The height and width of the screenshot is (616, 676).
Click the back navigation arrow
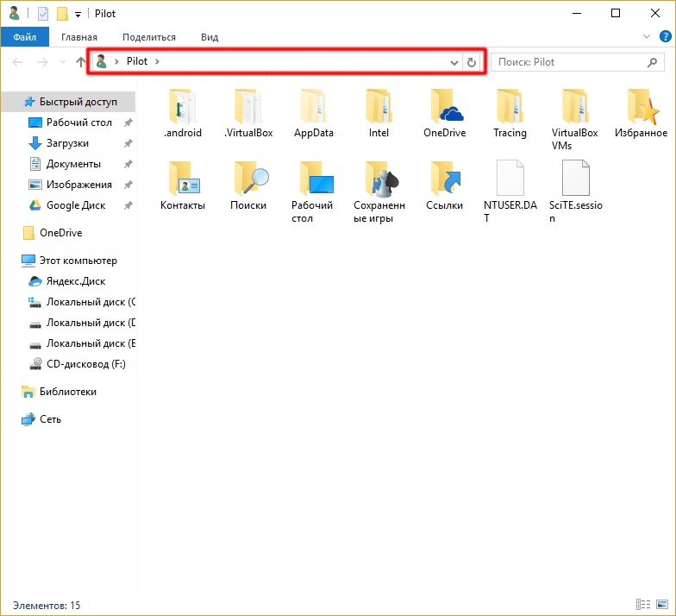click(17, 62)
